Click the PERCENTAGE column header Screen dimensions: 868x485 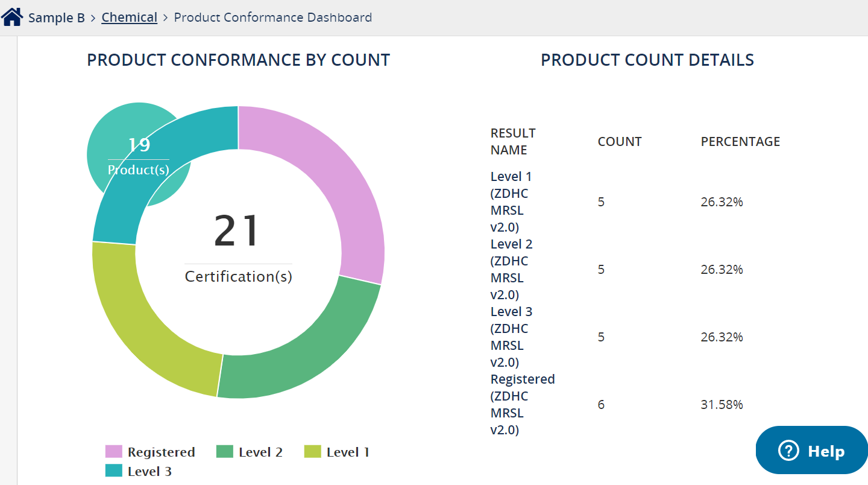740,142
